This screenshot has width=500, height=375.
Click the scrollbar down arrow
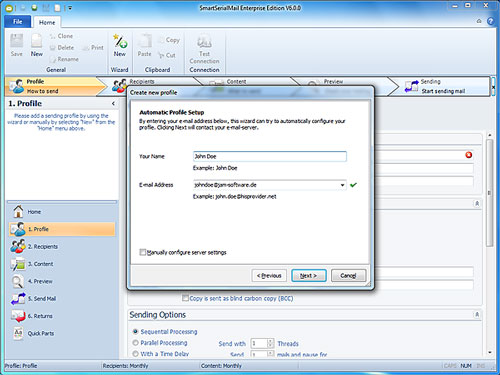(489, 352)
